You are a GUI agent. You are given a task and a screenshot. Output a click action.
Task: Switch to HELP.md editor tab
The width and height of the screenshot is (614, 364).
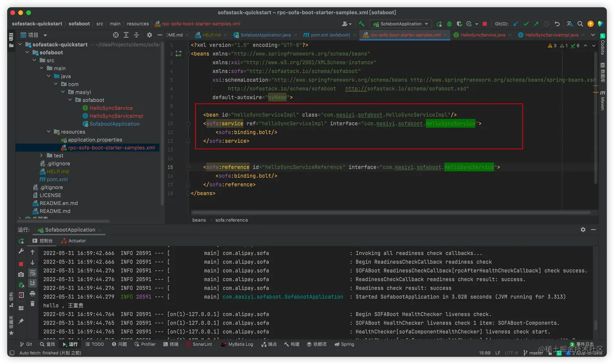[211, 35]
